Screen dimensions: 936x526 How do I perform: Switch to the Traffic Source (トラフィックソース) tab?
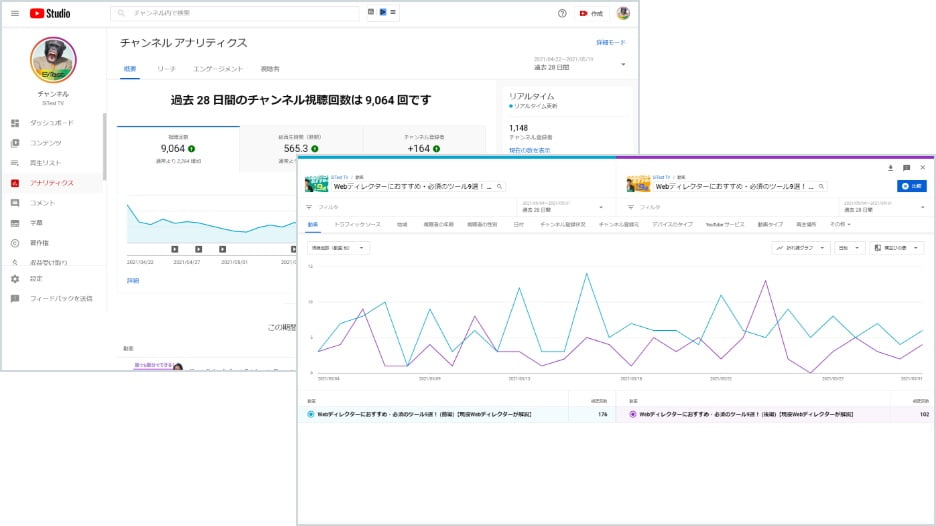point(357,224)
